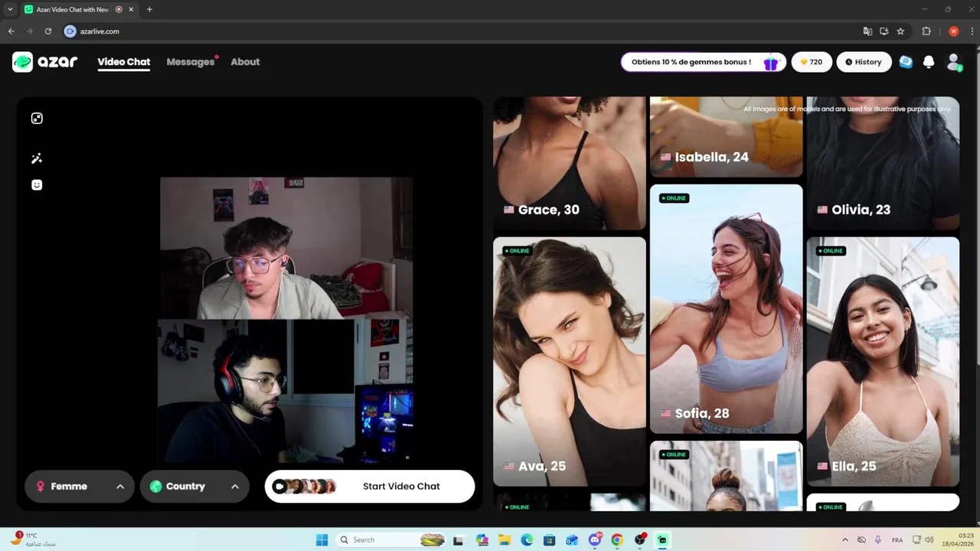Open a new browser tab
The image size is (980, 551).
(149, 9)
